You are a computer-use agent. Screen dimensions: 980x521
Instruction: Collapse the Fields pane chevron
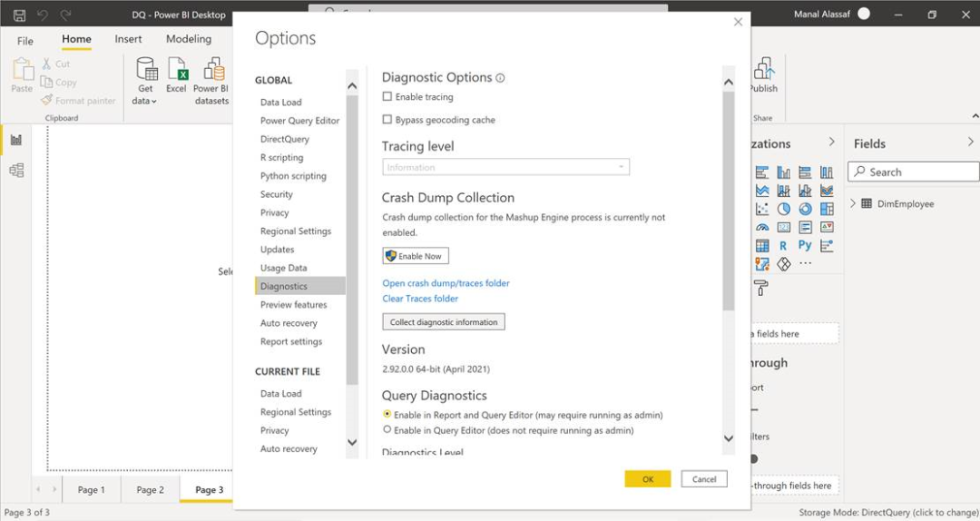[x=970, y=143]
